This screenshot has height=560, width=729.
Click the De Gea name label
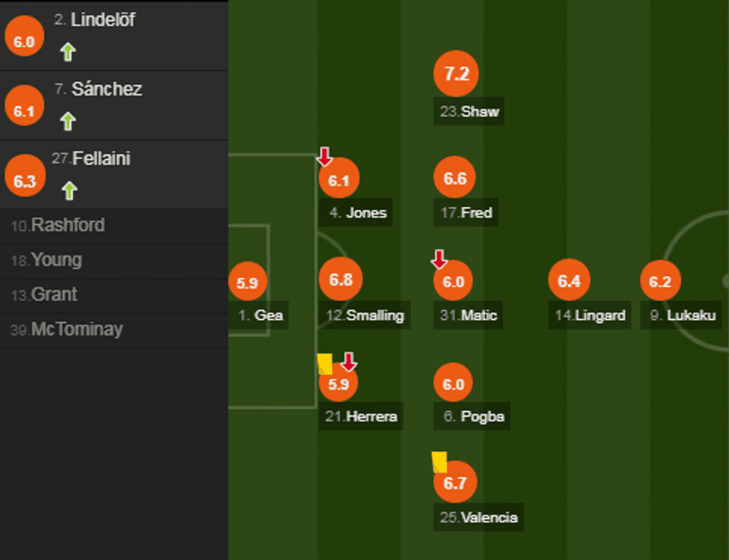pyautogui.click(x=260, y=315)
